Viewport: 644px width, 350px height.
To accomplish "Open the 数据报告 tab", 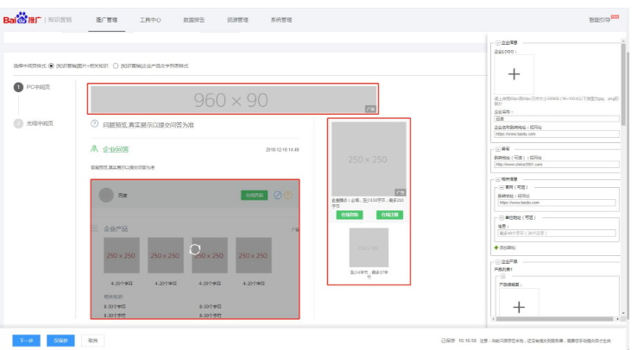I will [194, 18].
